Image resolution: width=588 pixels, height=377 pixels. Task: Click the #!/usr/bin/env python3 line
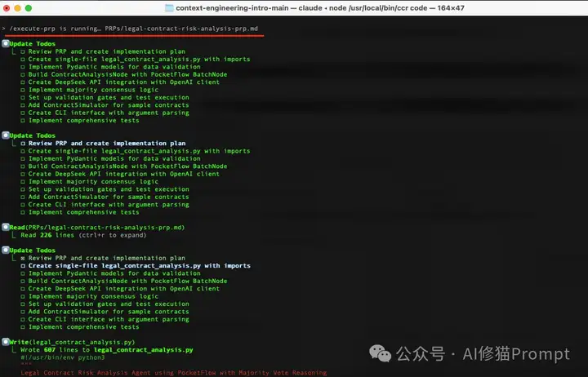(63, 357)
